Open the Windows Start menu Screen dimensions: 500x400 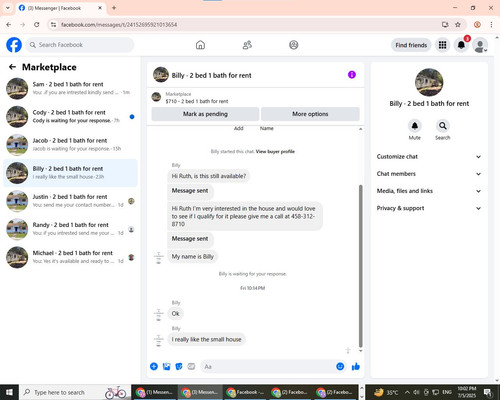[9, 392]
